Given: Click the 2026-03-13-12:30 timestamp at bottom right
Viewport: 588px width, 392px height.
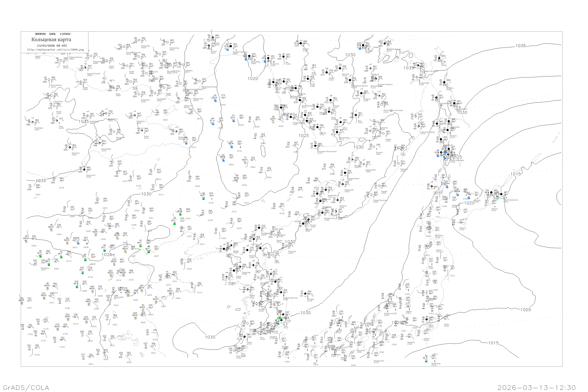Looking at the screenshot, I should [536, 387].
